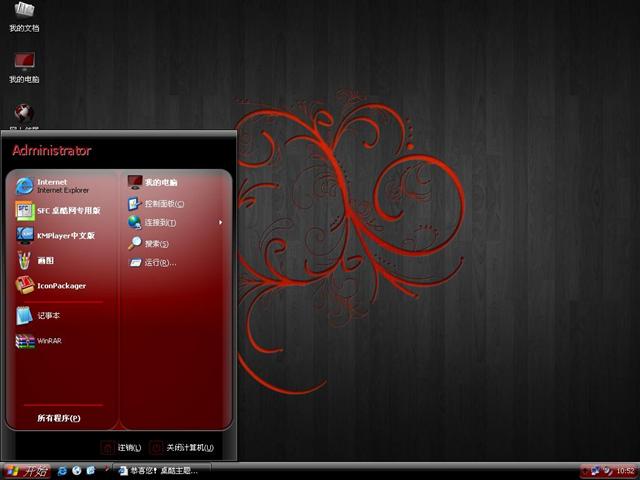Screen dimensions: 640x480
Task: Select 我的电脑 desktop icon
Action: coord(24,68)
